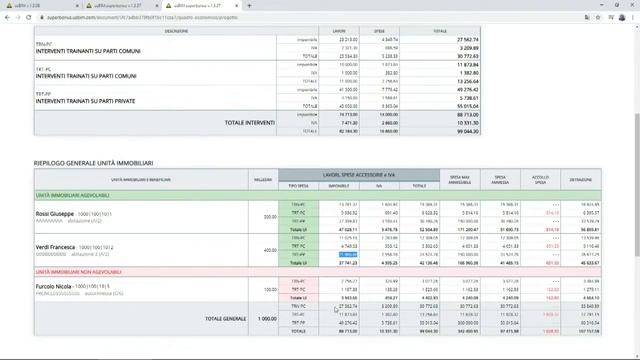The height and width of the screenshot is (360, 640).
Task: Select INTERVENTI TRAINATI SU PARTI PRIVATE row label
Action: pos(85,101)
